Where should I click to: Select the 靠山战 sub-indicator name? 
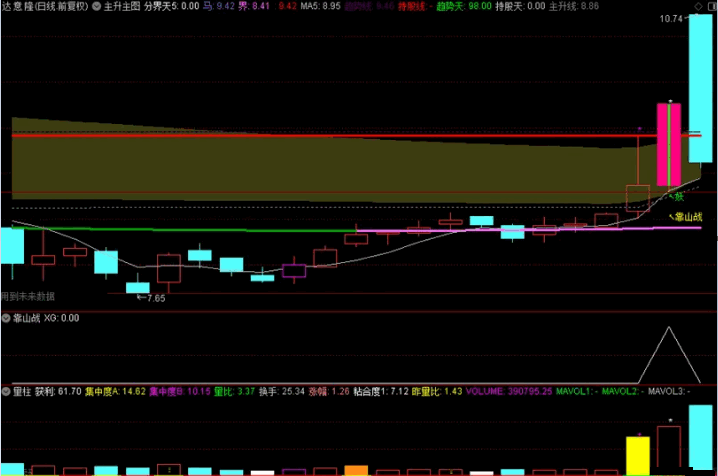click(x=27, y=318)
